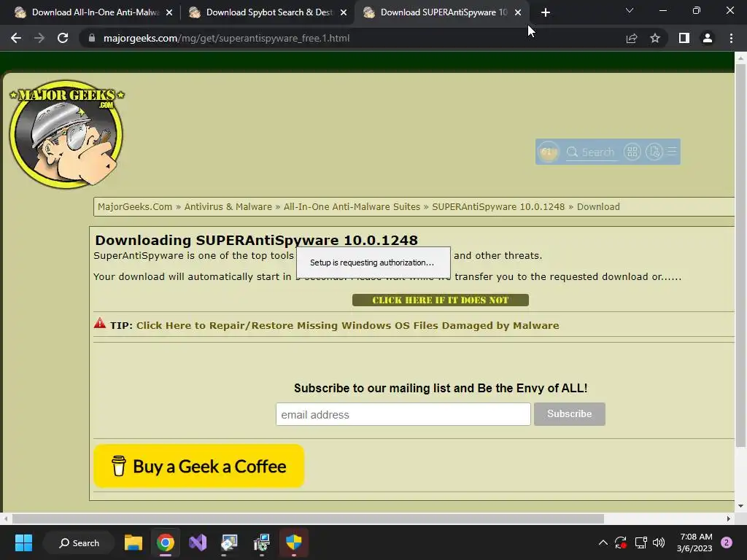The width and height of the screenshot is (747, 560).
Task: Open the clock and calendar
Action: click(694, 542)
